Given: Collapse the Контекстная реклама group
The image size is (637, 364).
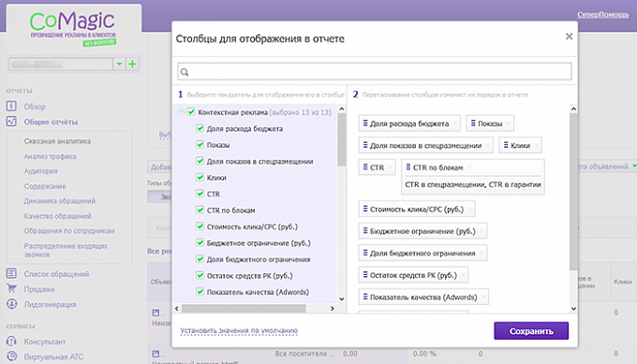Looking at the screenshot, I should [x=182, y=111].
